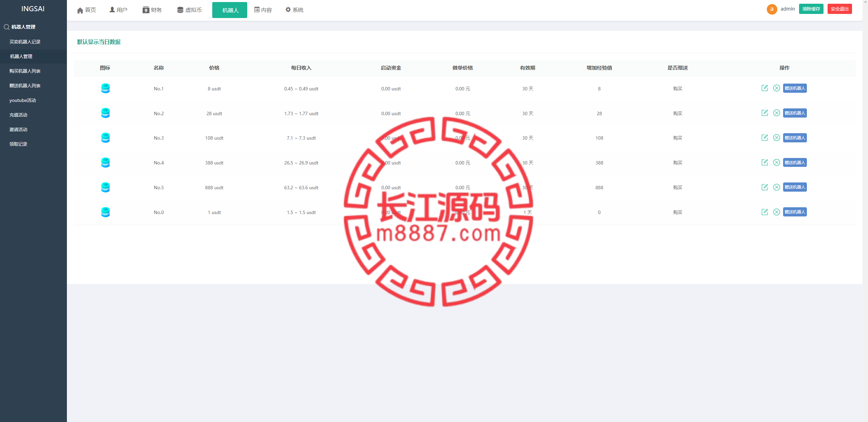Click 赠送机器人 button for No.3
Image resolution: width=868 pixels, height=422 pixels.
coord(795,138)
